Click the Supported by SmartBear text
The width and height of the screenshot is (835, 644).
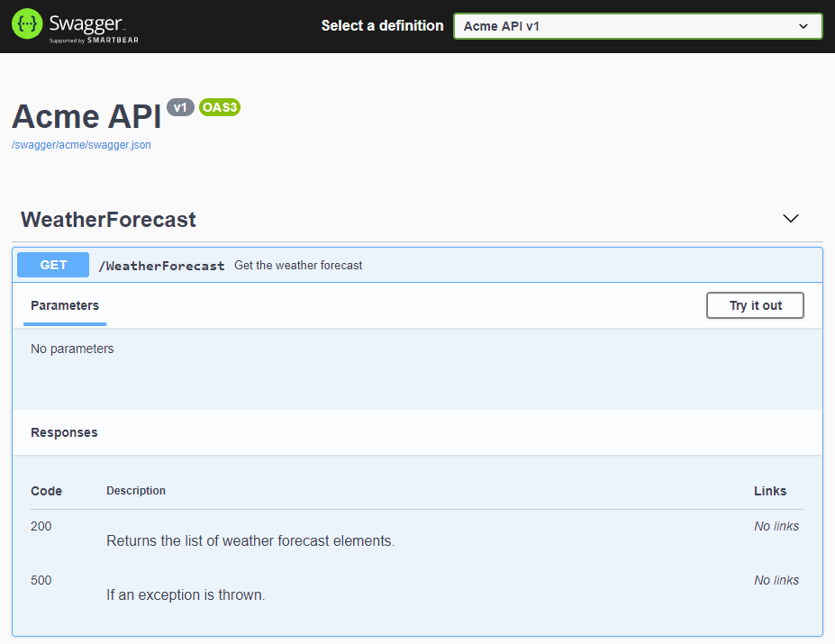tap(94, 41)
